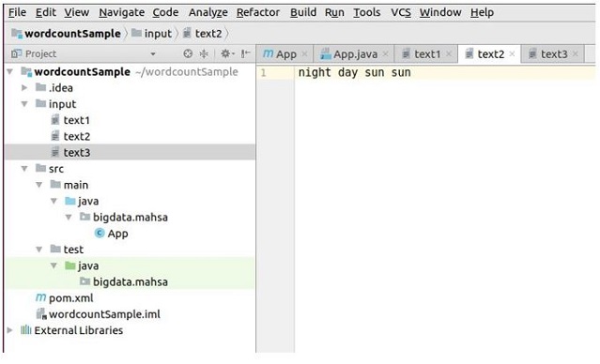
Task: Click External Libraries bar-chart icon
Action: (x=26, y=330)
